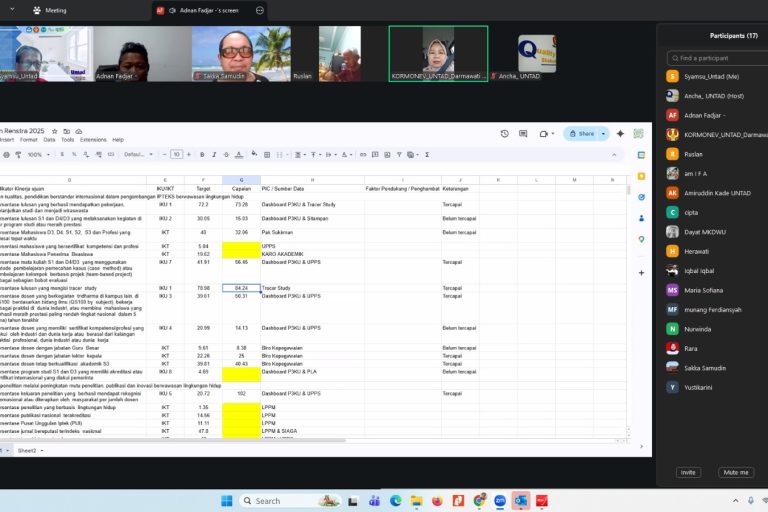Toggle bold formatting
Screen dimensions: 768x512
(202, 155)
